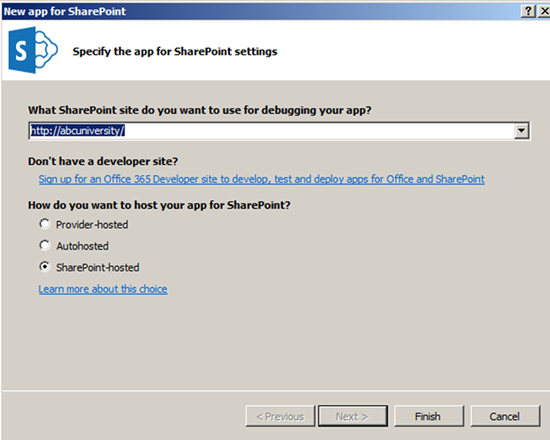
Task: Click the SharePoint-hosted label text
Action: [98, 267]
